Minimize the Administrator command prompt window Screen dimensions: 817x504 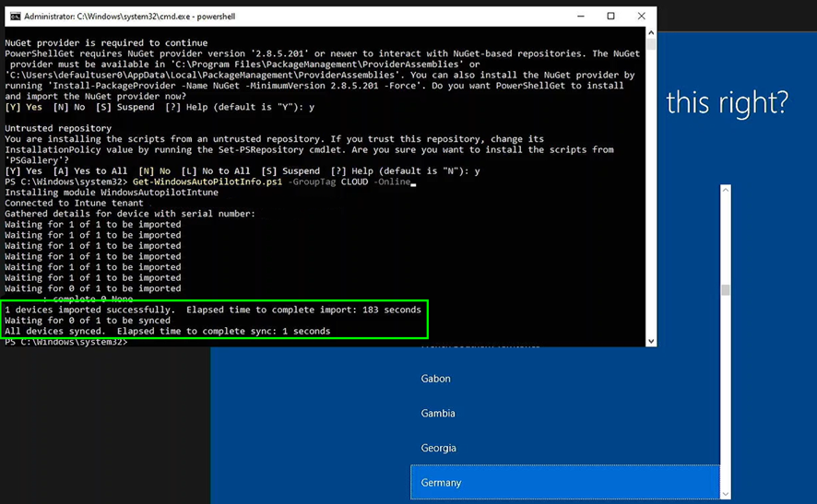pyautogui.click(x=580, y=17)
